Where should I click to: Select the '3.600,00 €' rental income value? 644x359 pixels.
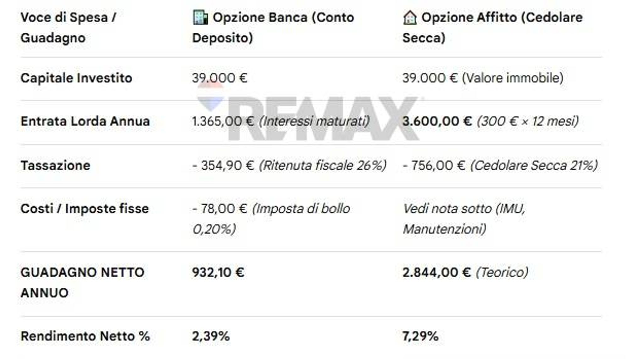(x=437, y=121)
